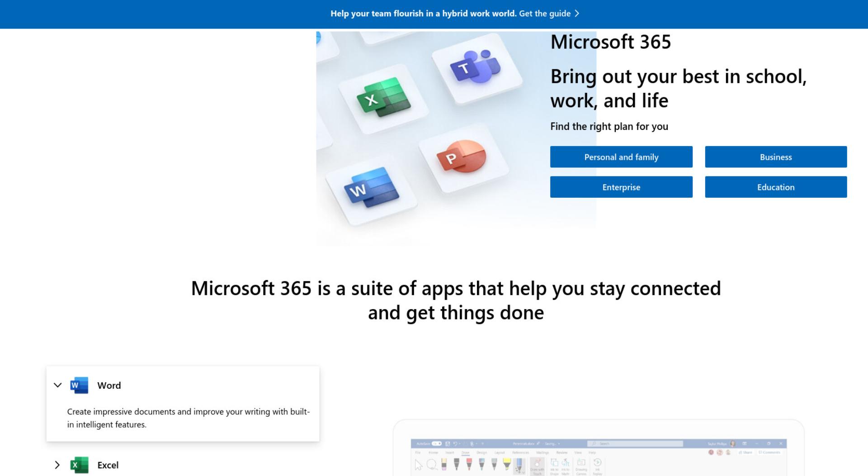
Task: Open the Draw tab in Word preview
Action: 465,452
